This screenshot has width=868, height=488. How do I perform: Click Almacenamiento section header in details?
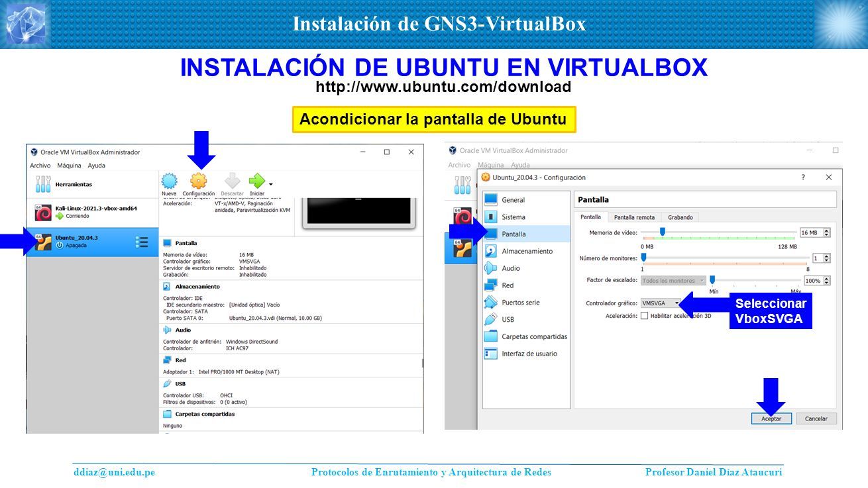(197, 287)
